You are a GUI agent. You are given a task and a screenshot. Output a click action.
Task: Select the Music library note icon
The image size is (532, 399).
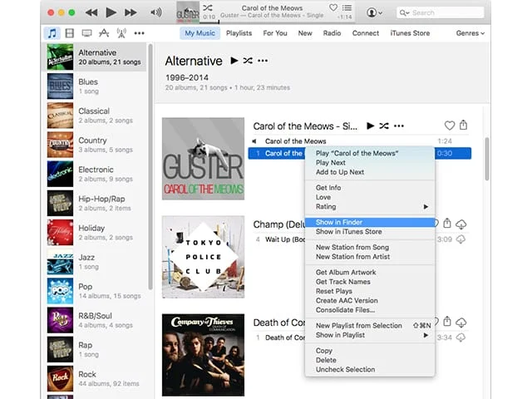tap(52, 33)
